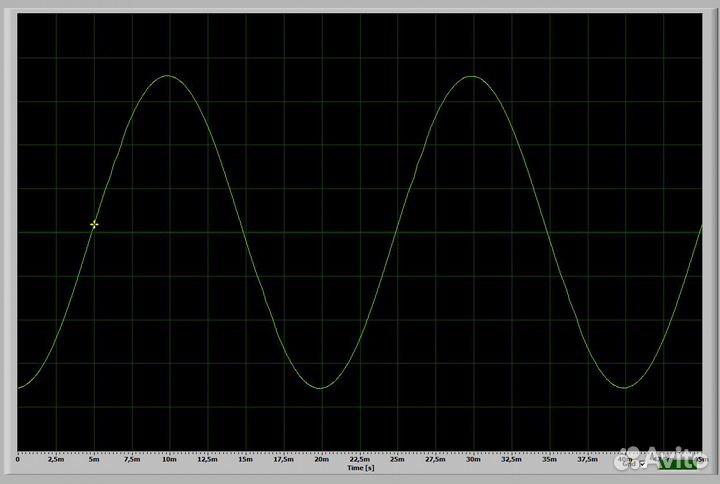Click the yellow cursor marker on the waveform

[x=94, y=224]
